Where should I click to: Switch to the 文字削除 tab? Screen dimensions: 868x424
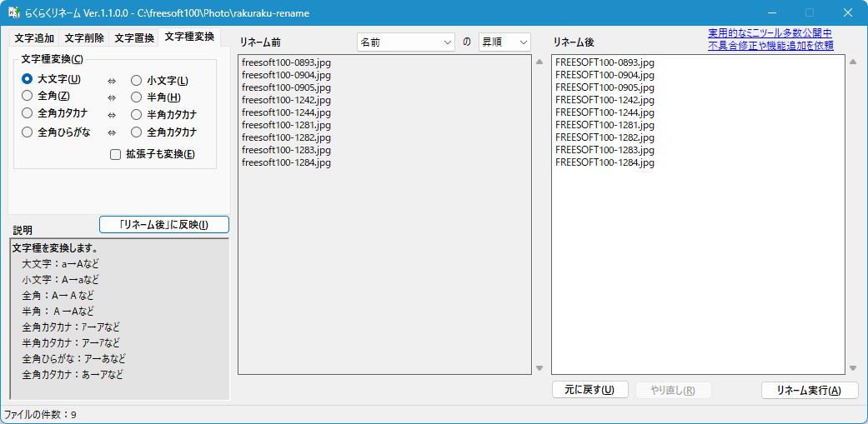click(x=84, y=38)
